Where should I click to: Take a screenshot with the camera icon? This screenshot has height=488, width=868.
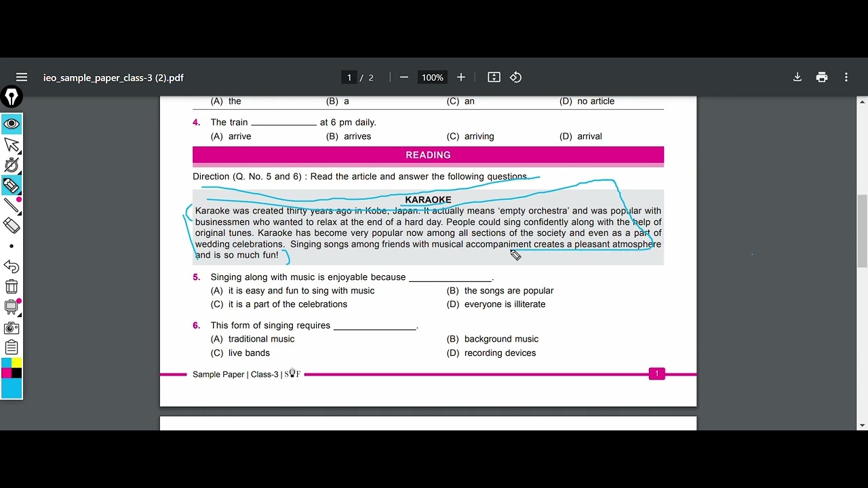pos(12,327)
